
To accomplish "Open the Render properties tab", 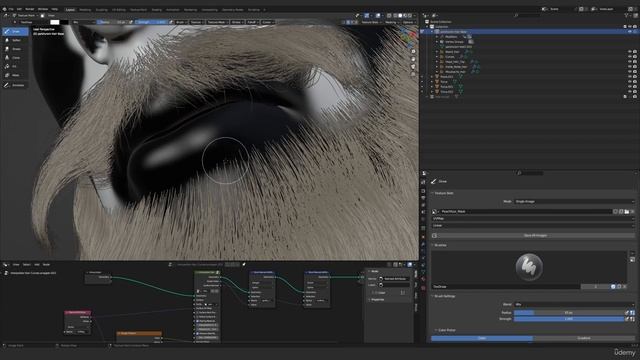I will tap(423, 191).
